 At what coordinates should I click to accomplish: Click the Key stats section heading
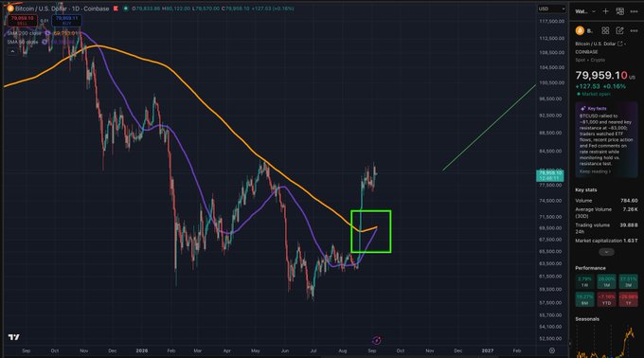click(x=586, y=189)
